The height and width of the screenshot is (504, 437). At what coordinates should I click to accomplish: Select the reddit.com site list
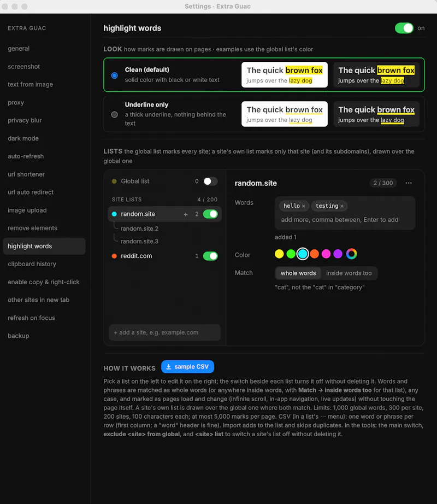click(x=165, y=256)
